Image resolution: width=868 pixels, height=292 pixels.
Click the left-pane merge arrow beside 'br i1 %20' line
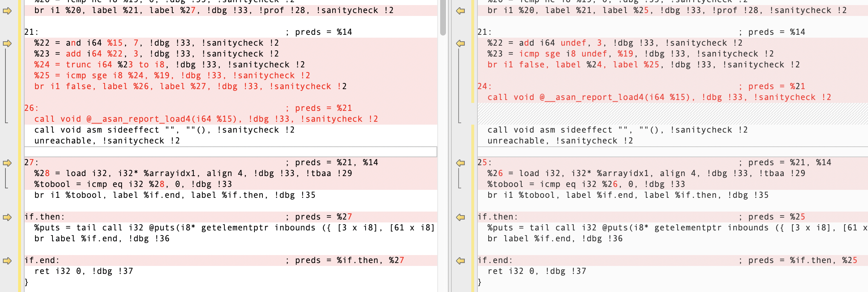tap(7, 11)
